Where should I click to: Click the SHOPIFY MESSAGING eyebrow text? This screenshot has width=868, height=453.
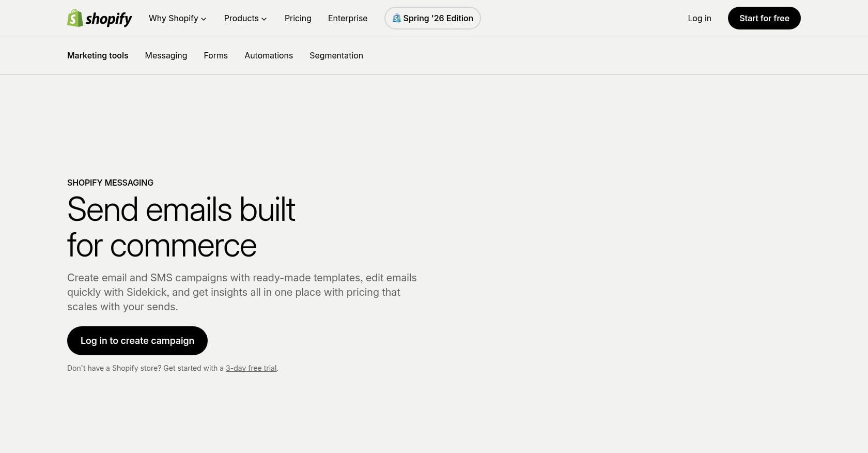pos(110,183)
